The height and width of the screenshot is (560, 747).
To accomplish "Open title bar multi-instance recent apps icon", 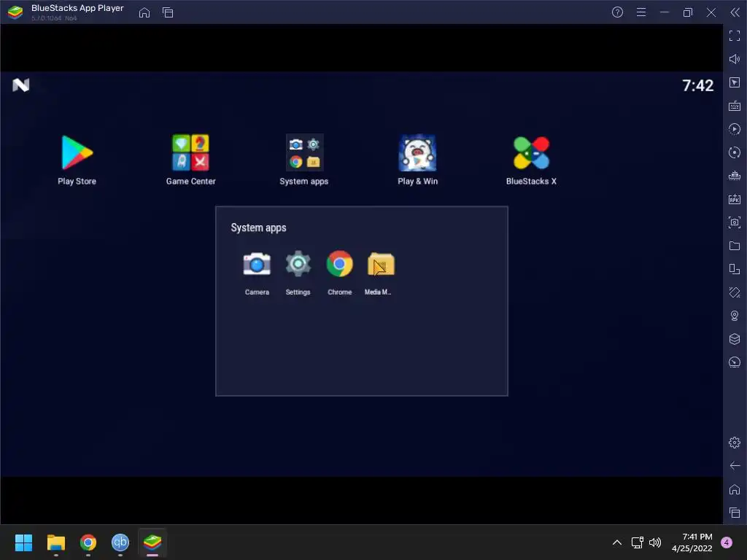I will (168, 12).
